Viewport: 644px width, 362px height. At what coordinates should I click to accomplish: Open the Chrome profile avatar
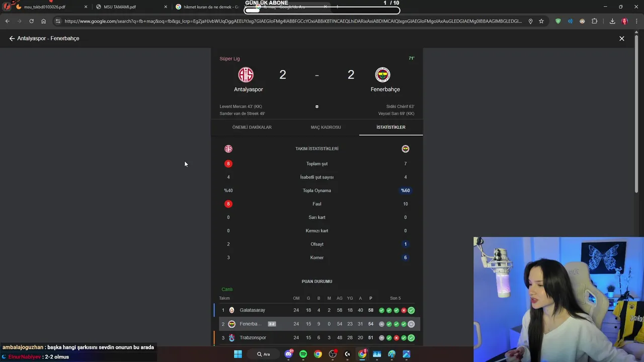624,21
